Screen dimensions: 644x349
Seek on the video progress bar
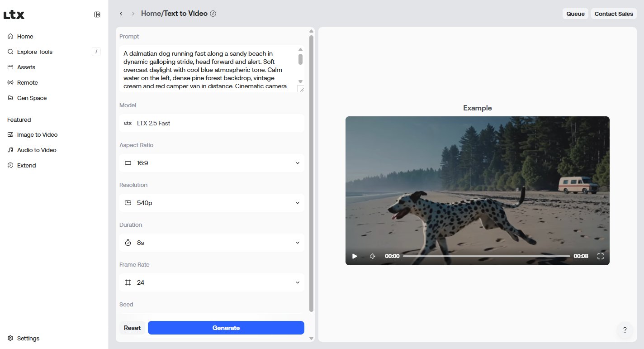tap(486, 256)
